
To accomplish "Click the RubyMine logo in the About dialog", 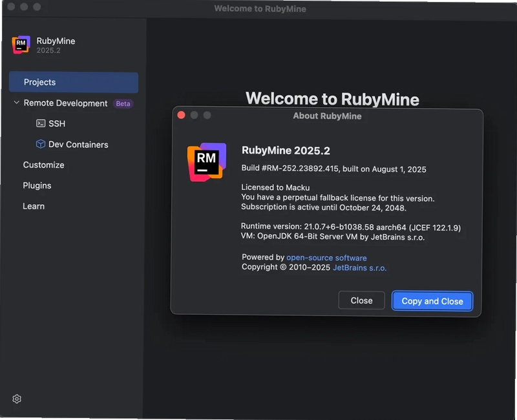I will coord(207,162).
